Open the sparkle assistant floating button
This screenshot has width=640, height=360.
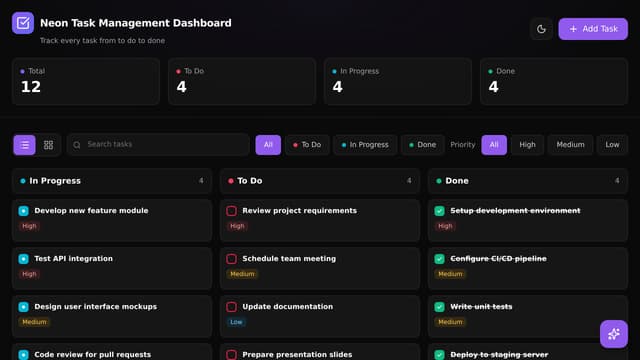(x=614, y=334)
